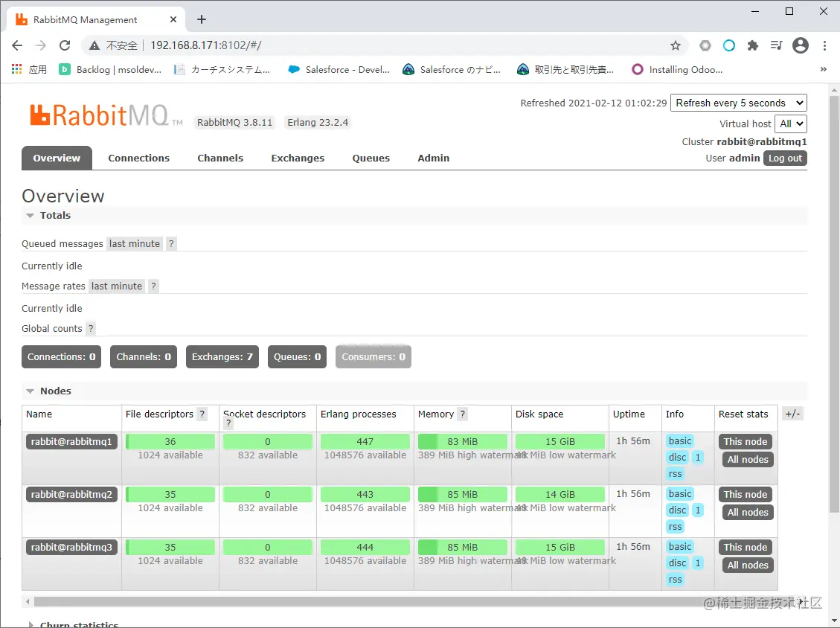Image resolution: width=840 pixels, height=628 pixels.
Task: Bookmark this page with the star icon
Action: coord(676,45)
